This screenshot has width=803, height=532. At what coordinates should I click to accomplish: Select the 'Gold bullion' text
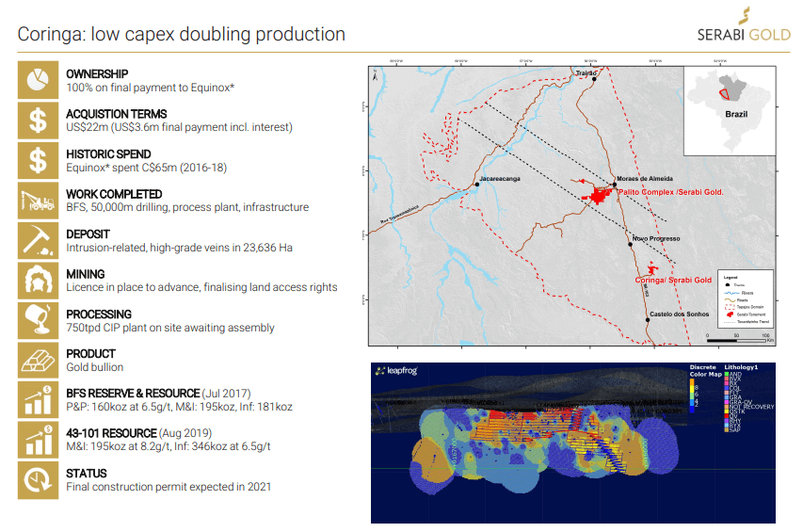[95, 367]
